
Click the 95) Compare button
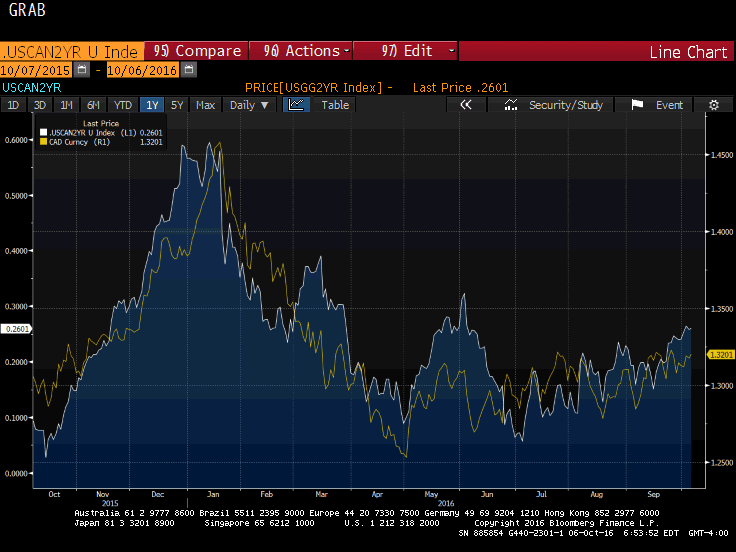pos(196,51)
